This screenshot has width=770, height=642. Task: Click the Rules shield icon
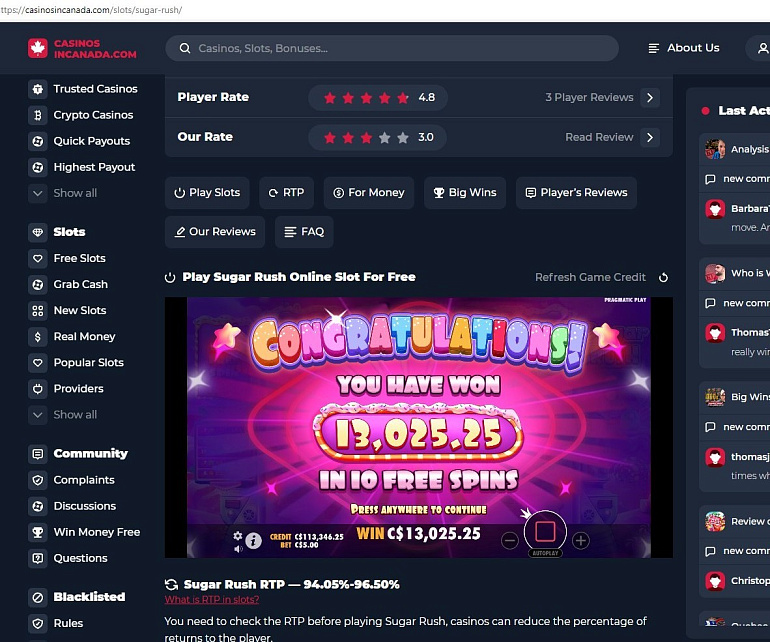[x=38, y=623]
